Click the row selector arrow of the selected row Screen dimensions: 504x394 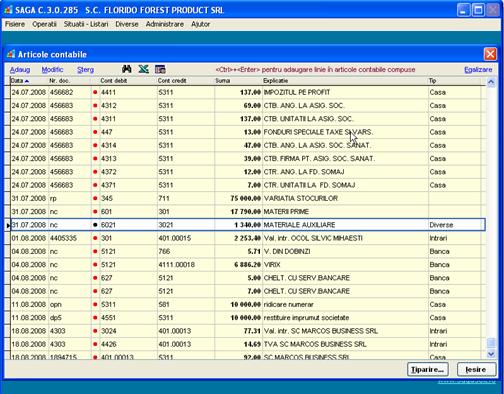tap(8, 225)
